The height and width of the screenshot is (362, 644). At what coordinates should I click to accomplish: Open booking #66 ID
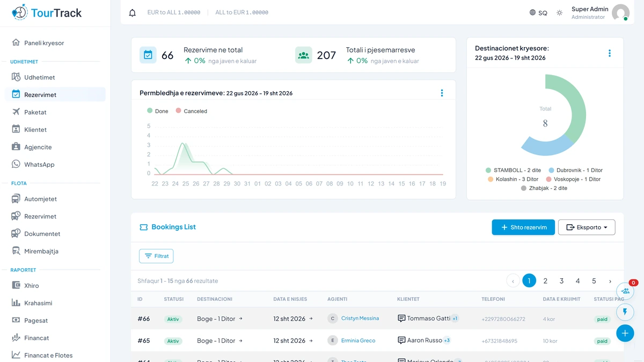coord(144,319)
